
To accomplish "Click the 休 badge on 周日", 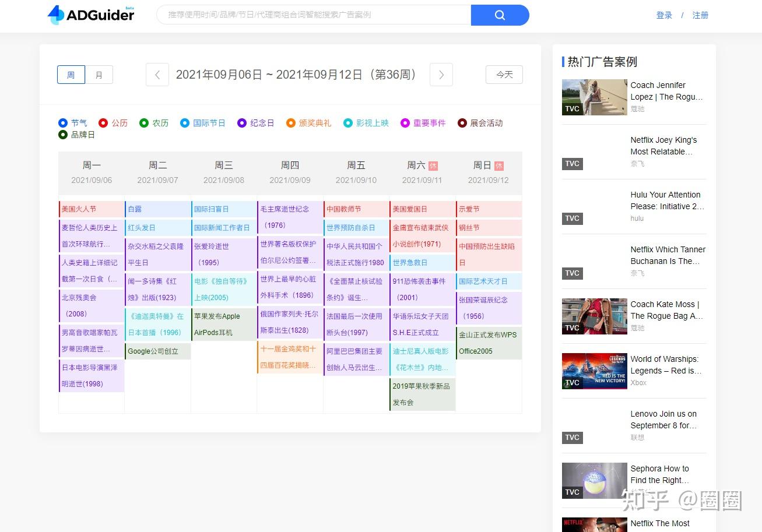I will point(499,165).
